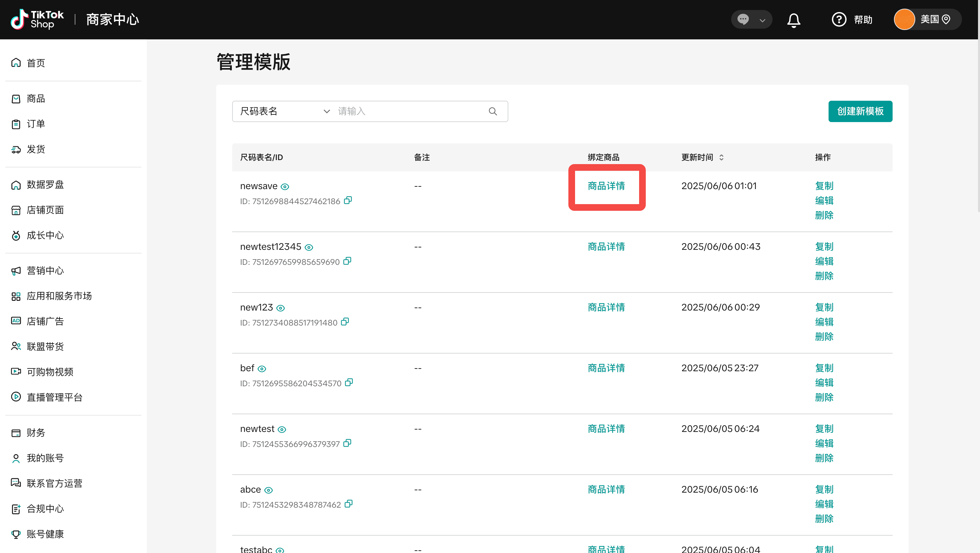
Task: Click the notification bell icon
Action: tap(794, 20)
